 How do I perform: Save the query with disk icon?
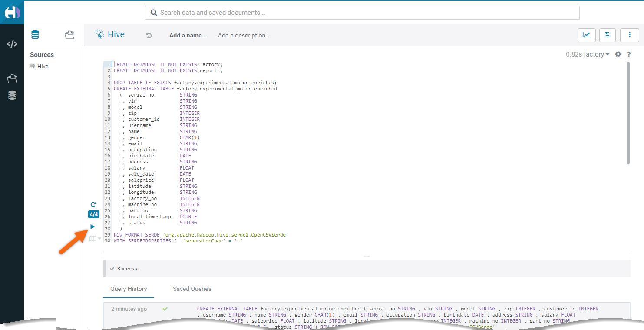coord(608,35)
